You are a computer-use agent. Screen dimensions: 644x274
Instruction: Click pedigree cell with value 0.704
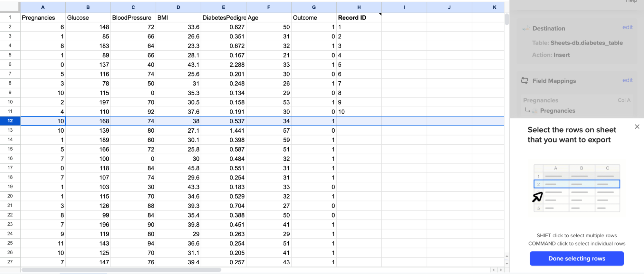pos(223,206)
